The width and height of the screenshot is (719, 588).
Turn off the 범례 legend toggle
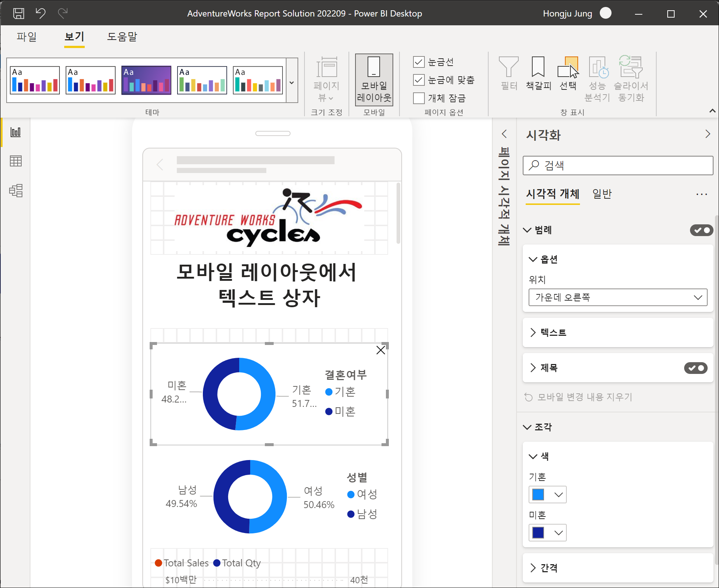pos(701,230)
